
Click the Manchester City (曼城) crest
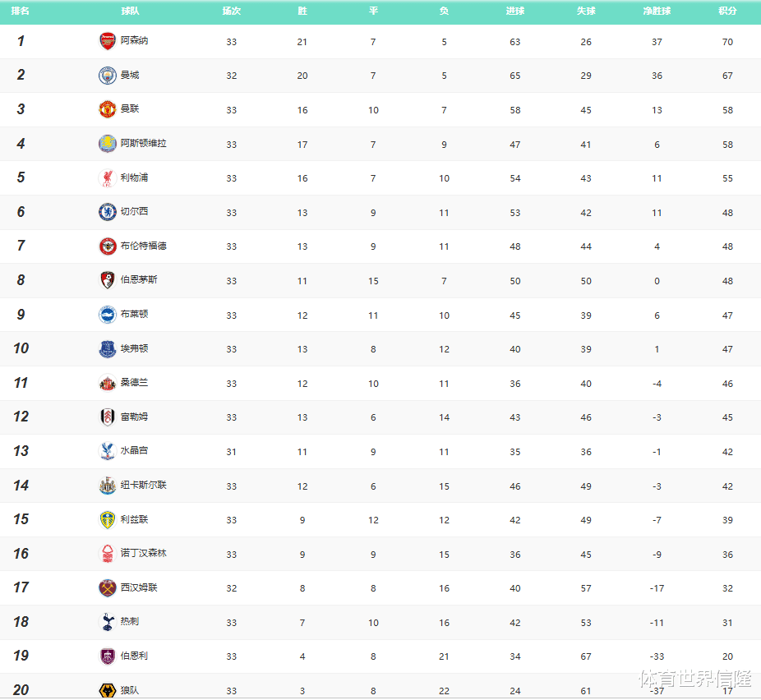[x=108, y=76]
